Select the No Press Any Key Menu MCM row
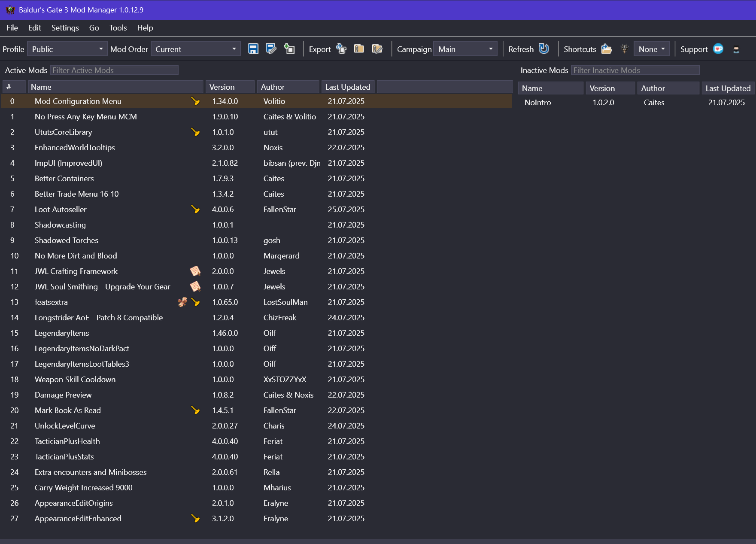The height and width of the screenshot is (544, 756). [x=257, y=117]
